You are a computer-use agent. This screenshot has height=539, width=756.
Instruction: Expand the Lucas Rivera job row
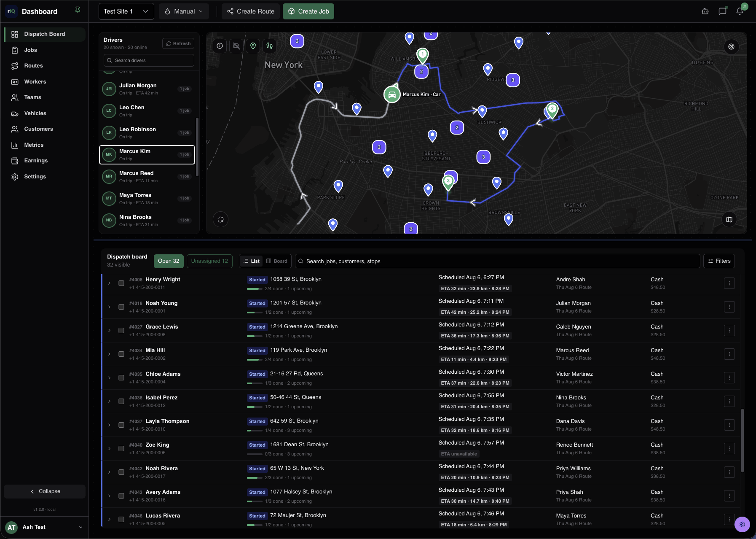click(109, 520)
